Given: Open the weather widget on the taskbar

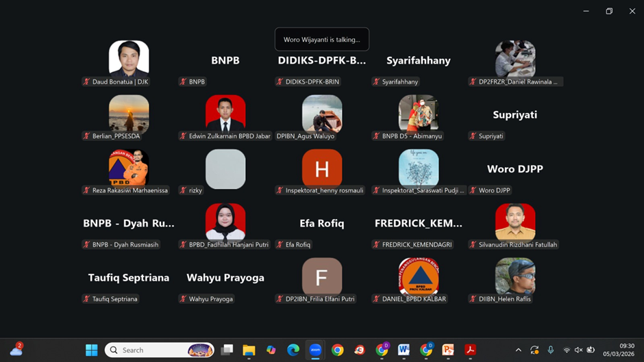Looking at the screenshot, I should pyautogui.click(x=16, y=350).
